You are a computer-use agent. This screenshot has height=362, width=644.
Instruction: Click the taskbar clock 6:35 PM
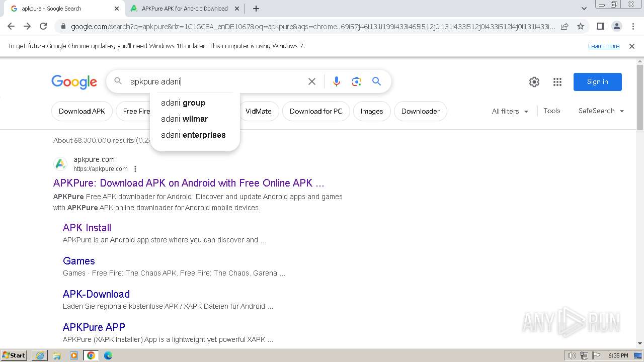coord(618,355)
